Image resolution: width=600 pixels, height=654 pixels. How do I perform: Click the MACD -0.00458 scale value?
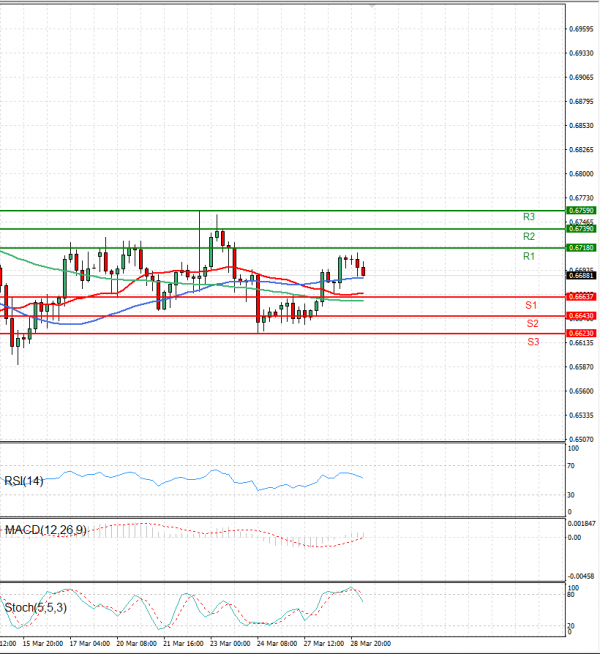(x=581, y=576)
